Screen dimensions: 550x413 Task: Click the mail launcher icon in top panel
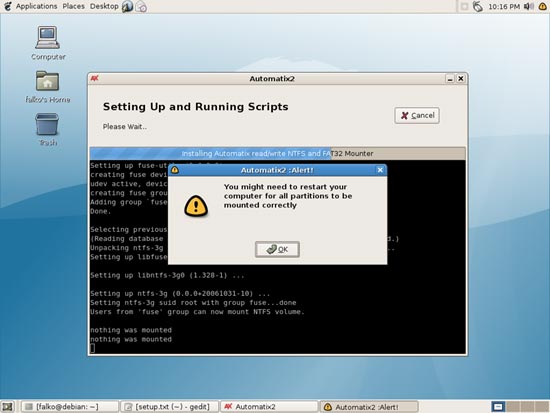141,6
